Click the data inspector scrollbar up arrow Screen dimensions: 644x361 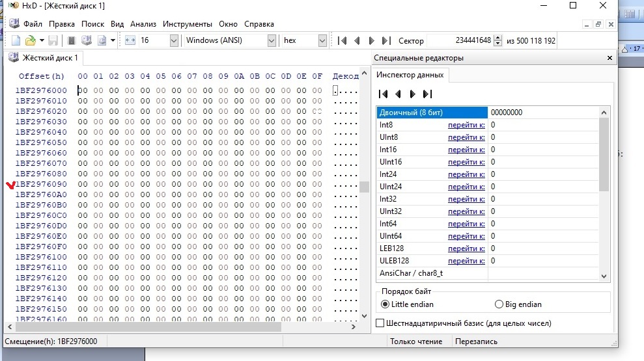(x=604, y=113)
